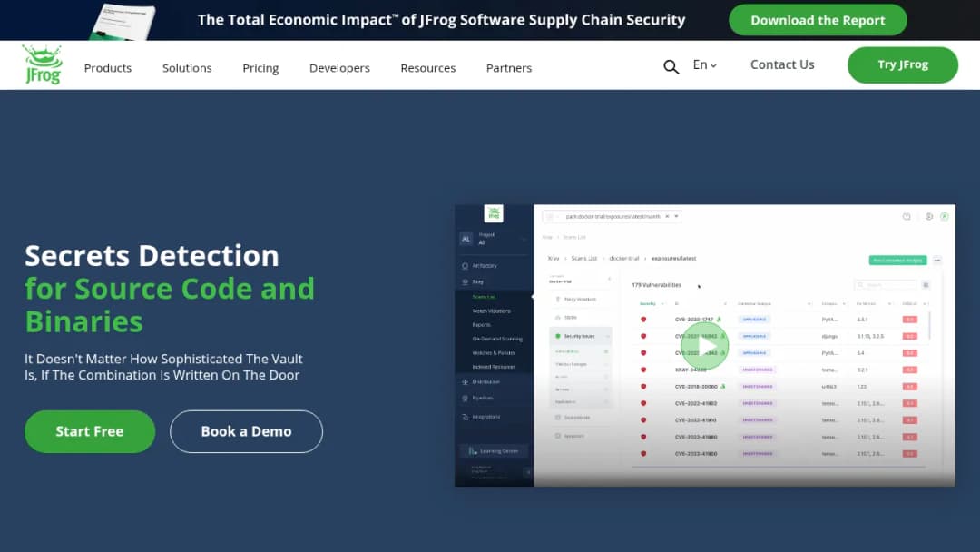Click the Total Economic Impact banner text
The width and height of the screenshot is (980, 552).
pyautogui.click(x=441, y=20)
